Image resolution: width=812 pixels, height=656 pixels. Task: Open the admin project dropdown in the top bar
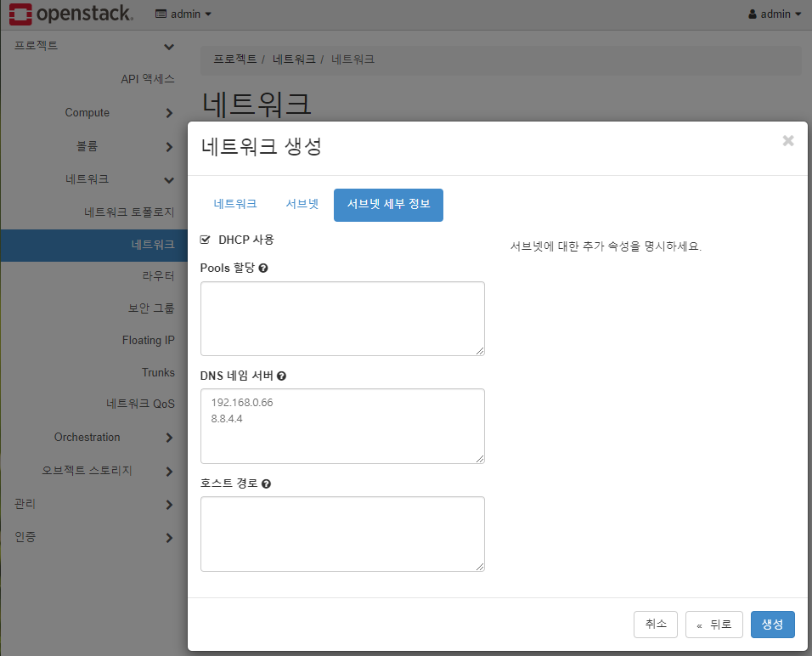coord(183,14)
